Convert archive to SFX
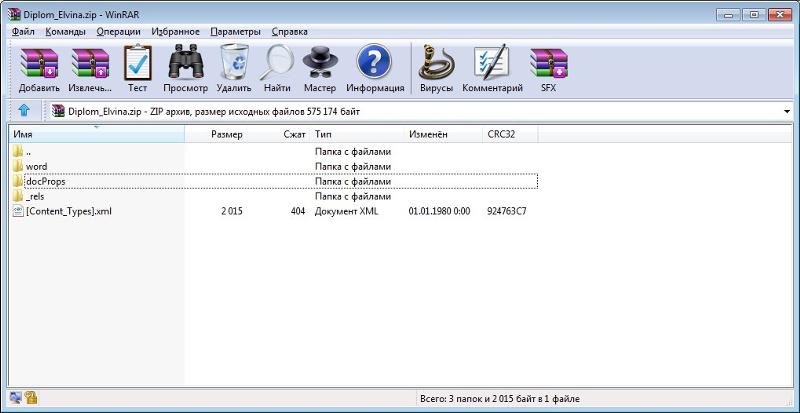This screenshot has width=800, height=413. click(x=549, y=63)
